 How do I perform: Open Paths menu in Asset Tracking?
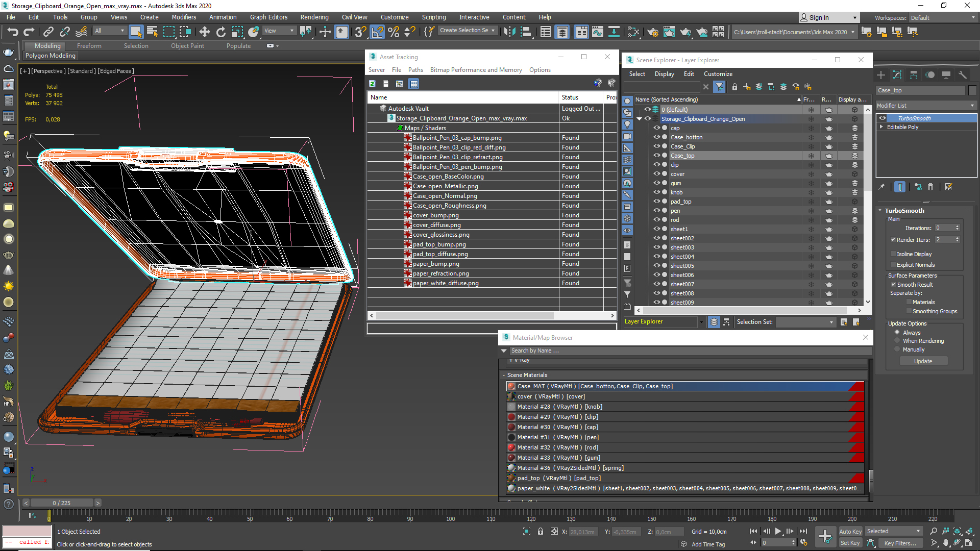[x=415, y=70]
